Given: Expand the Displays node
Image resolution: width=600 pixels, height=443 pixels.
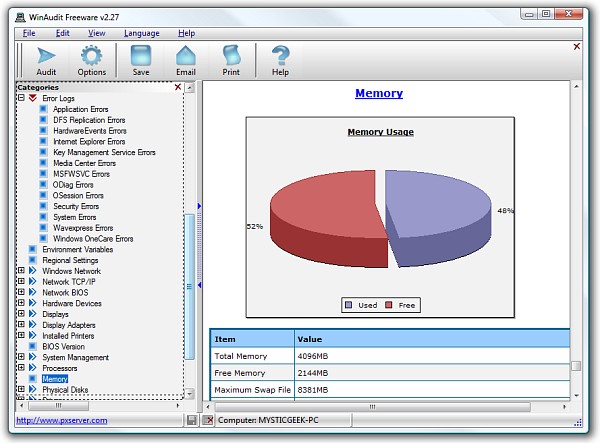Looking at the screenshot, I should point(21,314).
